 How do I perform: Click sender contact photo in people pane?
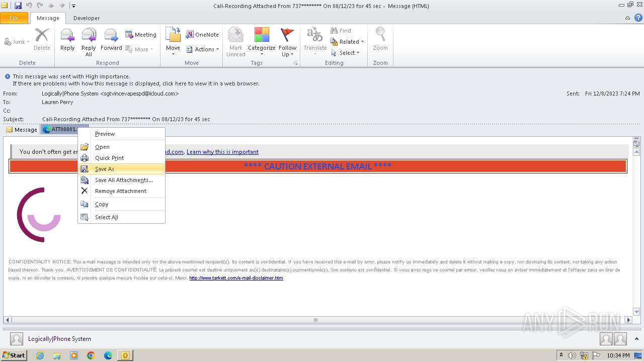click(x=17, y=339)
